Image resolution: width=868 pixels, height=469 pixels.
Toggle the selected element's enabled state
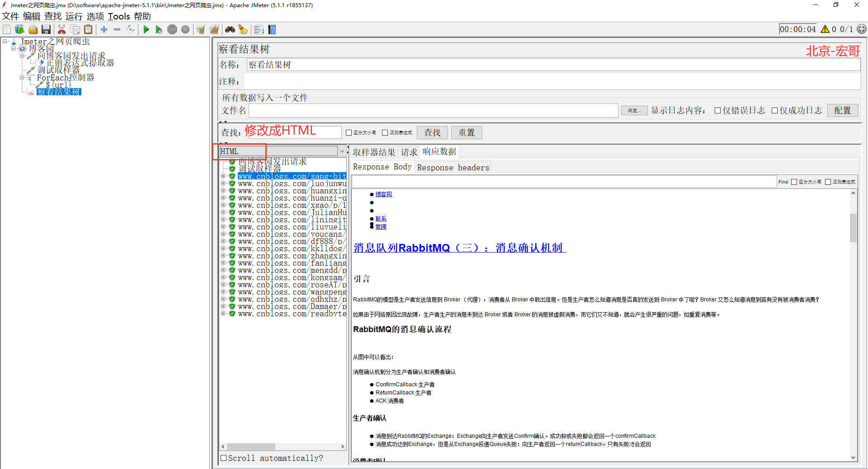(131, 29)
